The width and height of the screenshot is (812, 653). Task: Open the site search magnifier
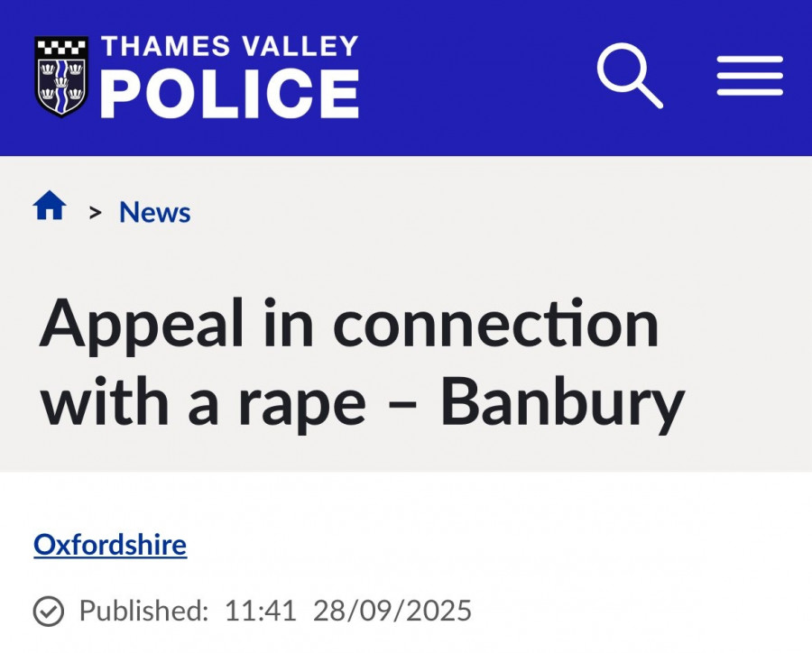(629, 76)
